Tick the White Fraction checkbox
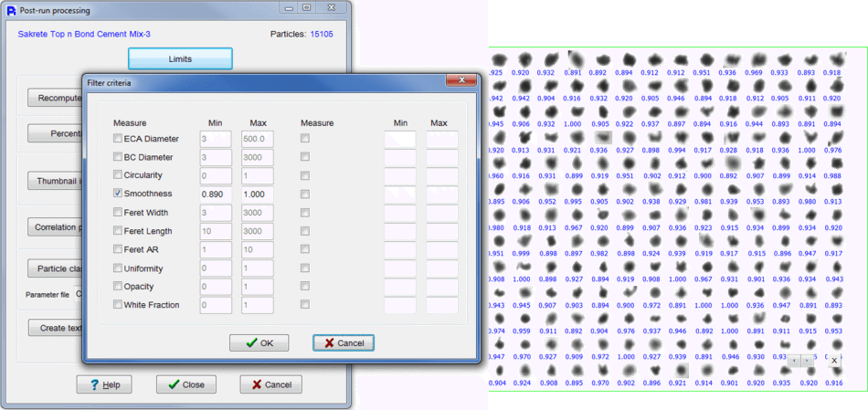Image resolution: width=868 pixels, height=410 pixels. point(117,304)
